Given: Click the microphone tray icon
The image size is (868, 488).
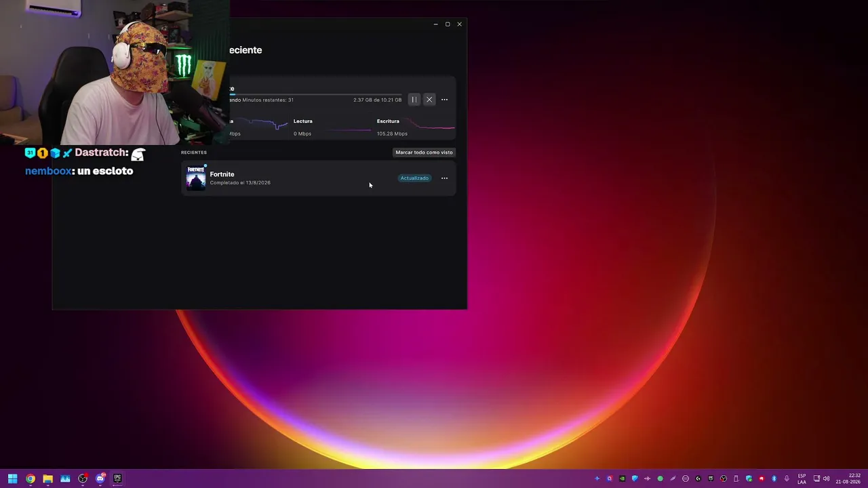Looking at the screenshot, I should coord(787,479).
